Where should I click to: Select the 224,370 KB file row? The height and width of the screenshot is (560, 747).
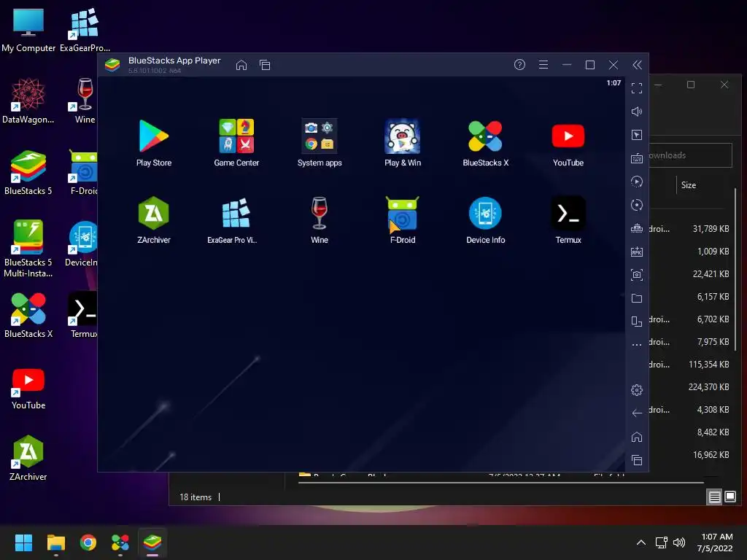[x=690, y=387]
